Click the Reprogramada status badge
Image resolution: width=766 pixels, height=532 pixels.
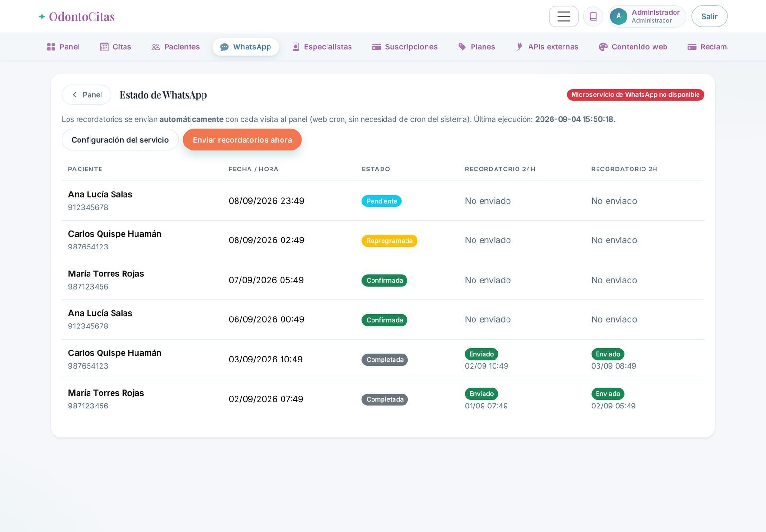390,241
